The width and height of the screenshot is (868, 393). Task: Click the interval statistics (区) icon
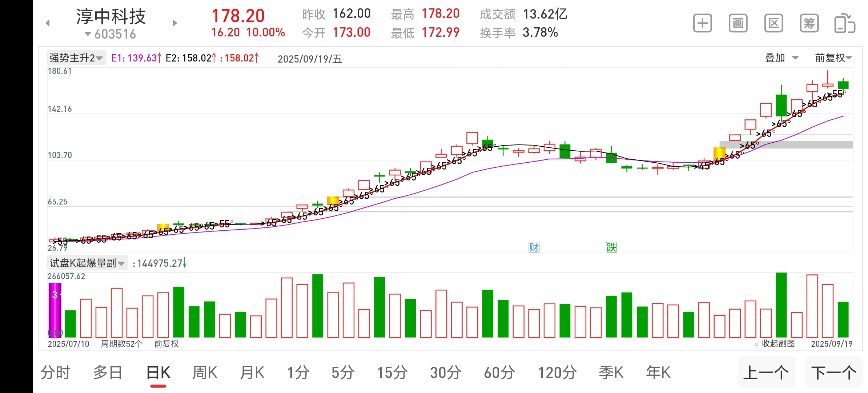[x=773, y=24]
